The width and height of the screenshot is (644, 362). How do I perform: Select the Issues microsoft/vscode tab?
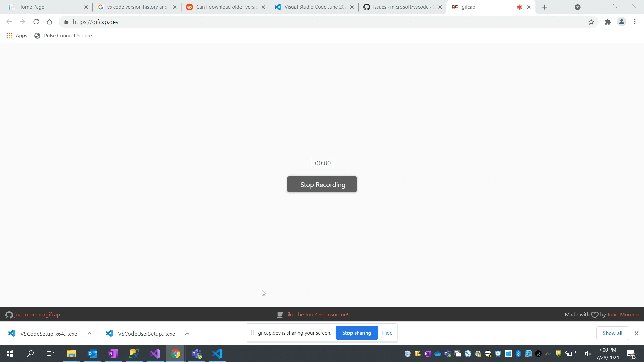point(399,7)
